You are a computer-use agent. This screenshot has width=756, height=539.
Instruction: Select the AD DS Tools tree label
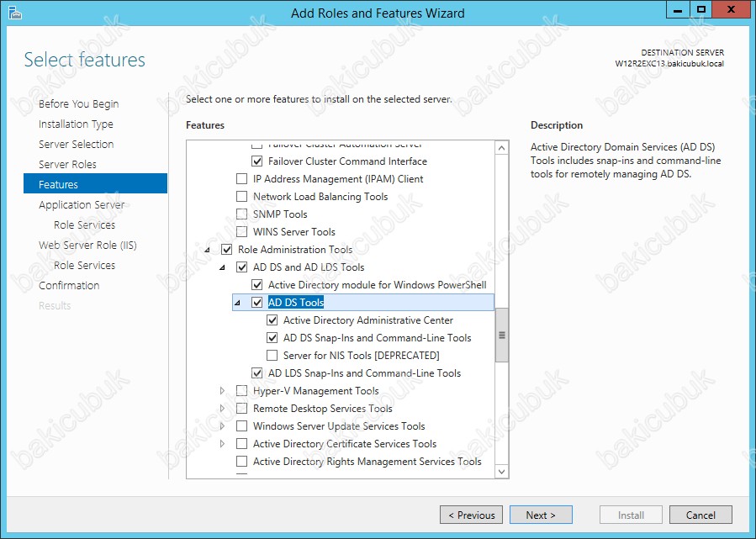[296, 303]
